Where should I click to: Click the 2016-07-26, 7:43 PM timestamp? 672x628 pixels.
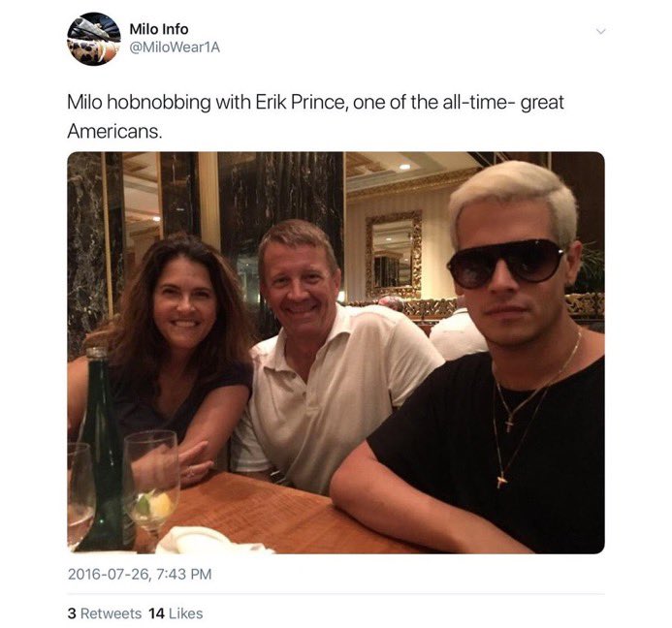click(140, 575)
